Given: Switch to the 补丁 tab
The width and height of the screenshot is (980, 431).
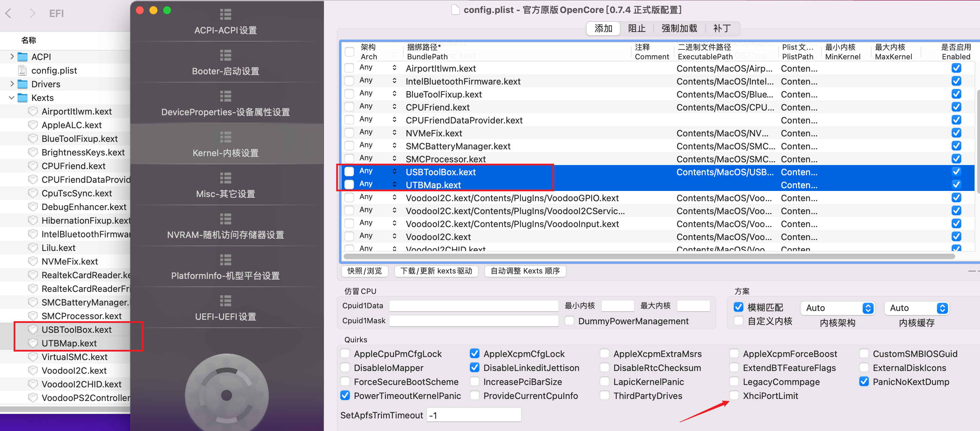Looking at the screenshot, I should [x=722, y=29].
